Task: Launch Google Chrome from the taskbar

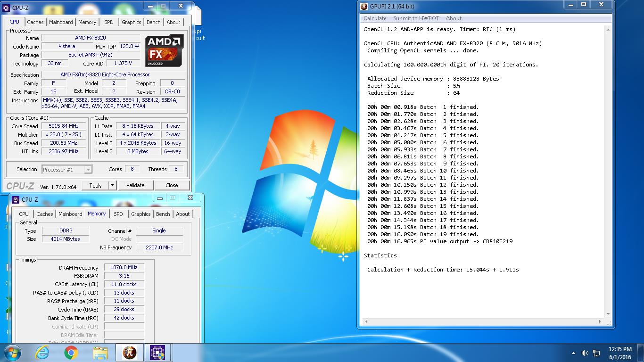Action: 71,353
